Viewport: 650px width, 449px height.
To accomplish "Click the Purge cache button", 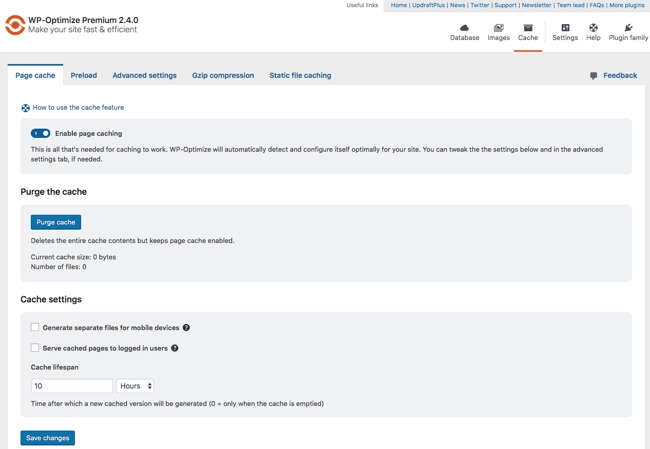I will [x=56, y=222].
